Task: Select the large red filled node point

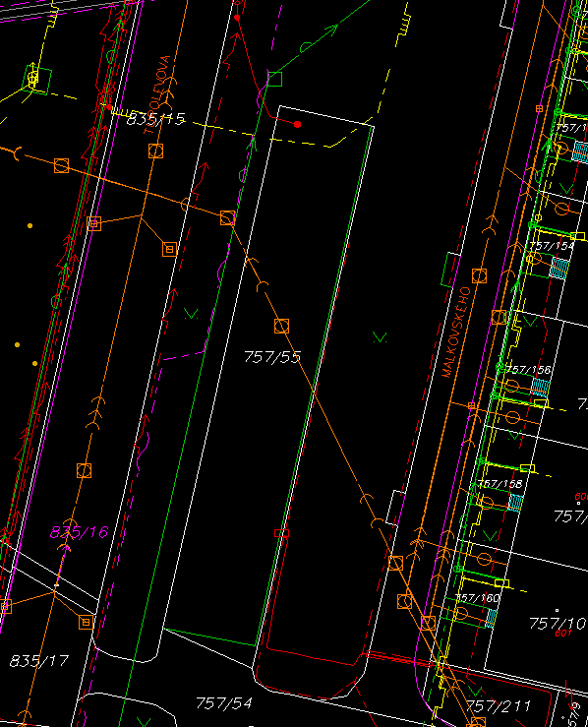Action: click(298, 124)
